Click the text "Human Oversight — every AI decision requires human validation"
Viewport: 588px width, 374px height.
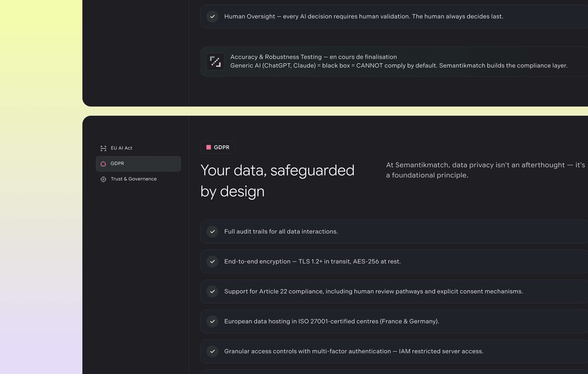[x=317, y=17]
